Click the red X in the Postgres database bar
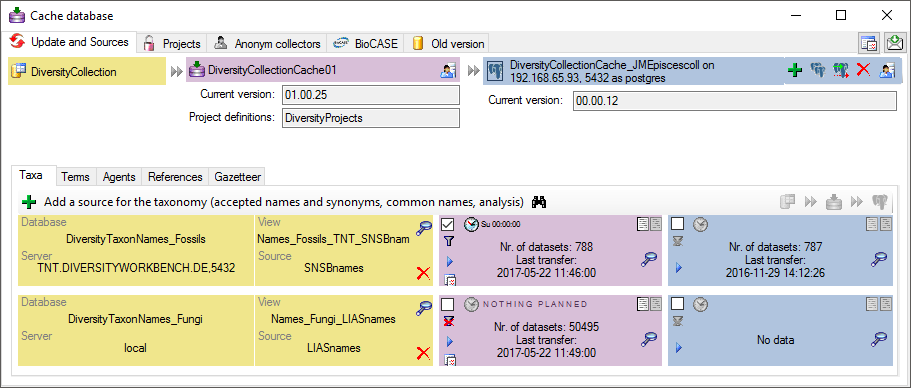Viewport: 911px width, 388px height. 863,71
